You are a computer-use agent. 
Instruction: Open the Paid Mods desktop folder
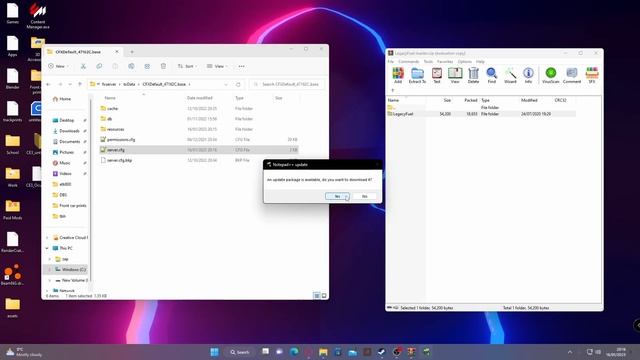click(x=12, y=210)
